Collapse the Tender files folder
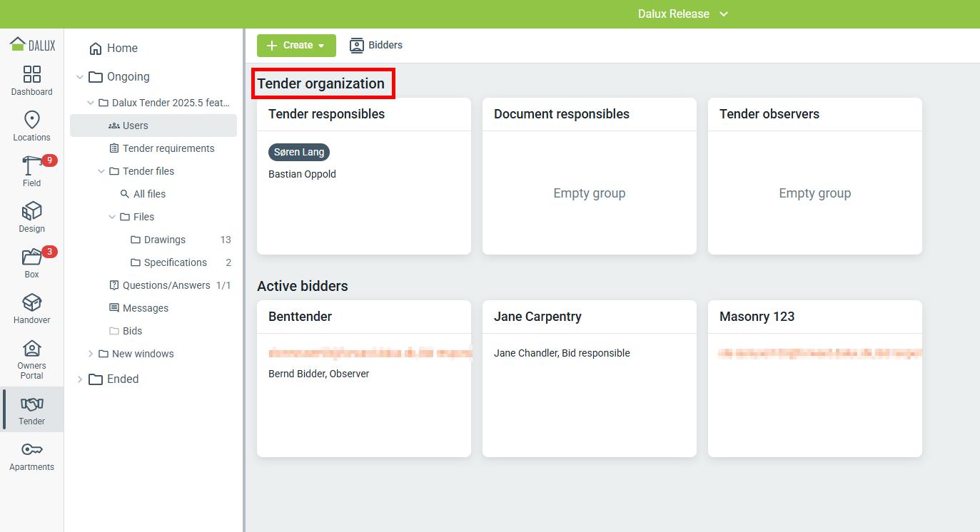980x532 pixels. pos(101,171)
